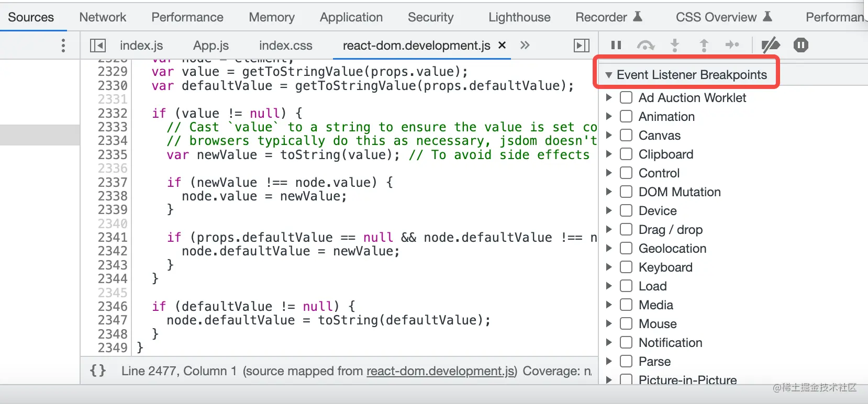Pause script execution button

coord(616,46)
